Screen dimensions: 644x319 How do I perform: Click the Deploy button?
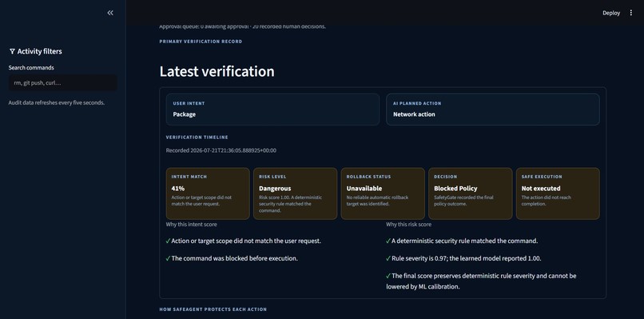click(x=611, y=13)
